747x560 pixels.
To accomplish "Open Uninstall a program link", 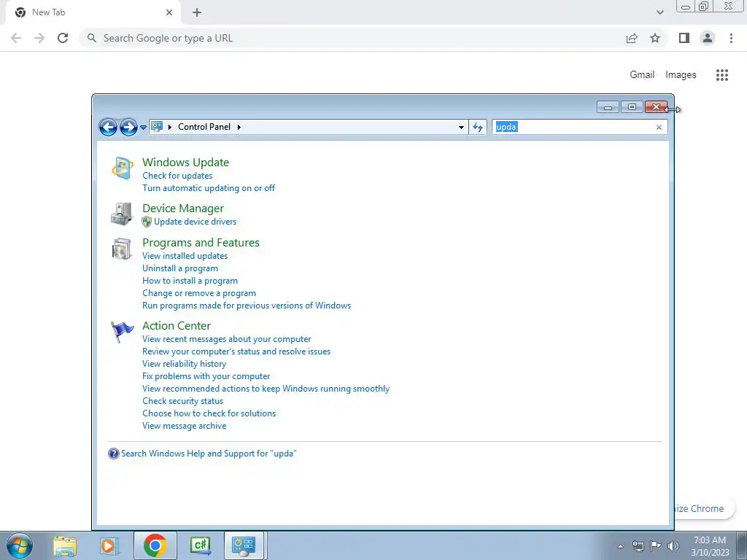I will click(x=180, y=268).
